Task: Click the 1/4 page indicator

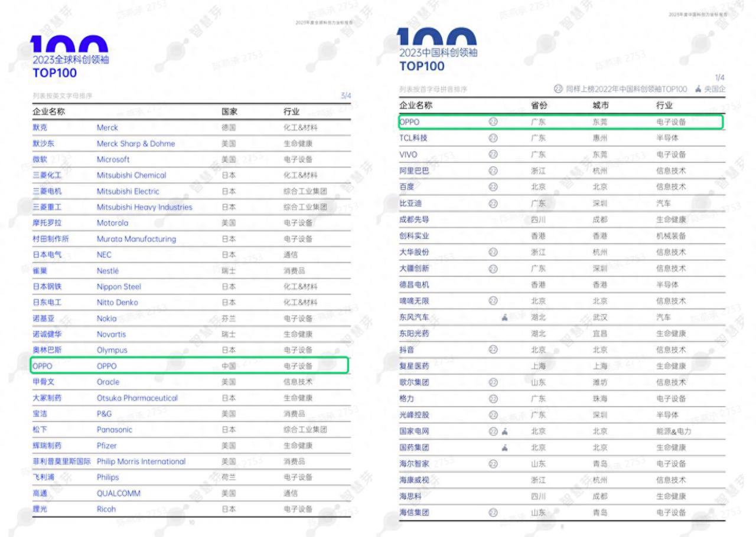Action: [720, 78]
